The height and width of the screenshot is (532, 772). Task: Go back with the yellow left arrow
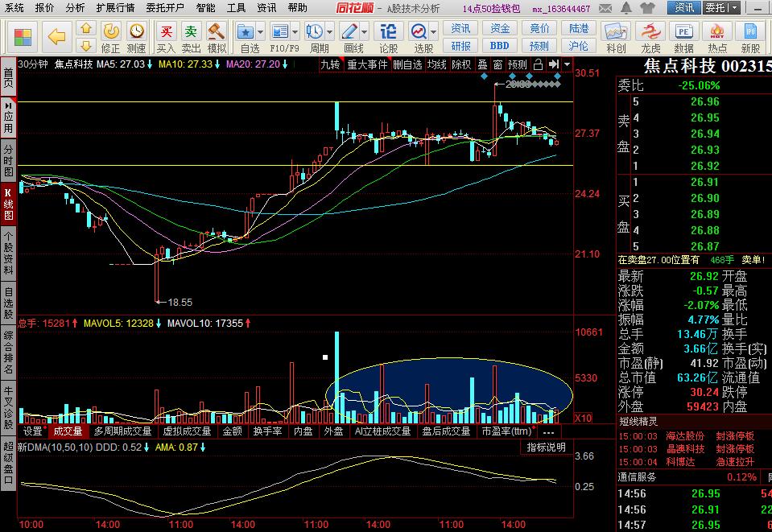pos(57,37)
